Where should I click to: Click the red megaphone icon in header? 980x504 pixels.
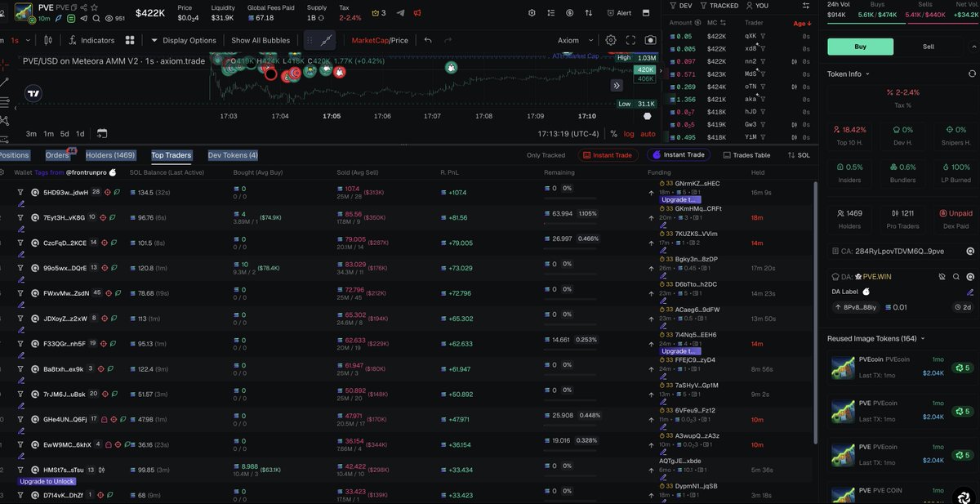[x=417, y=13]
